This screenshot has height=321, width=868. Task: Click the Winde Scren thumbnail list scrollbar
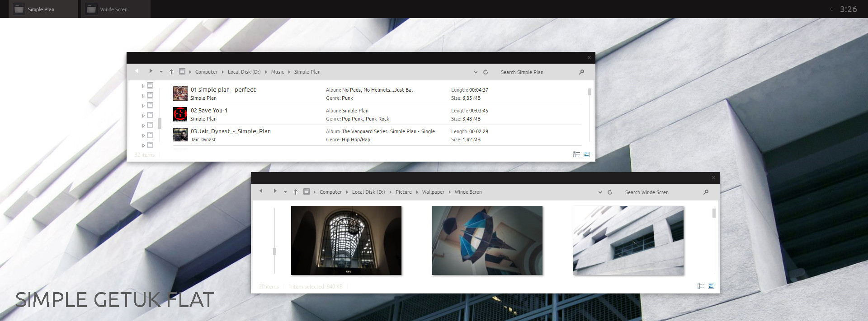[x=714, y=213]
